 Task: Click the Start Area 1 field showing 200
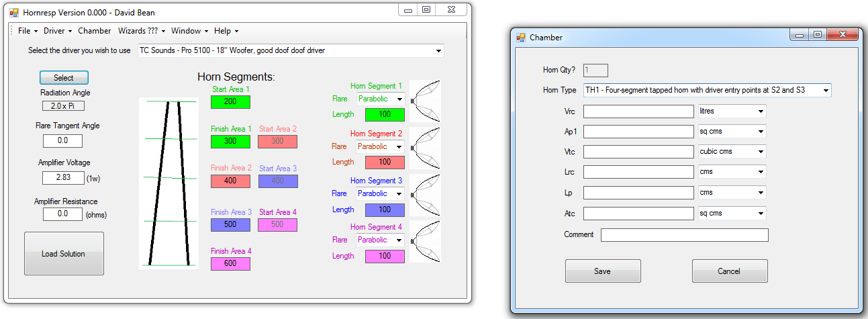(230, 102)
